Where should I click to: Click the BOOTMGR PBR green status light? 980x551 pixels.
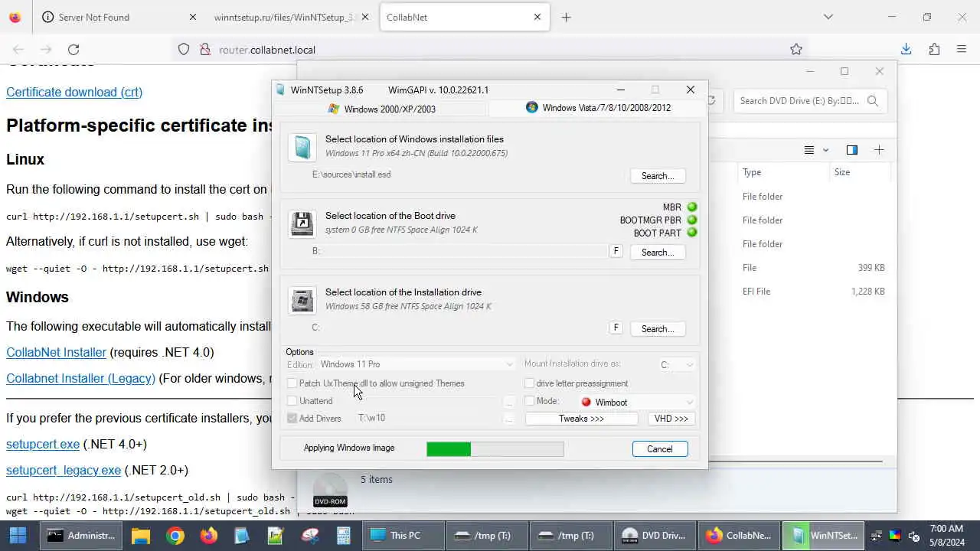click(x=692, y=220)
